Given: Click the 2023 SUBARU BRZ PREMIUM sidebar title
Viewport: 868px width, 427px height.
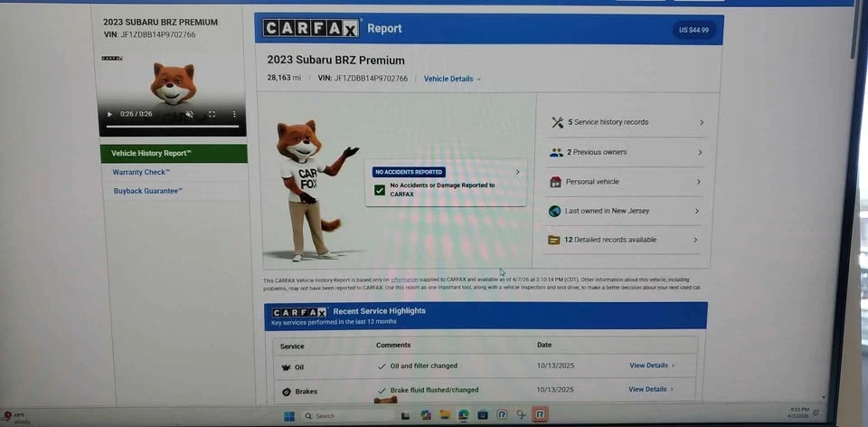Looking at the screenshot, I should [161, 22].
